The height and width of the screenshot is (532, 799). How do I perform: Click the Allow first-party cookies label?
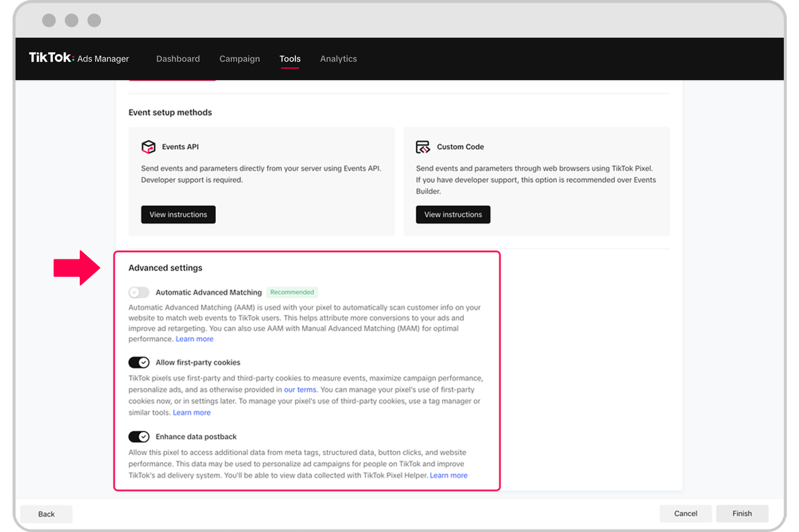pos(198,362)
